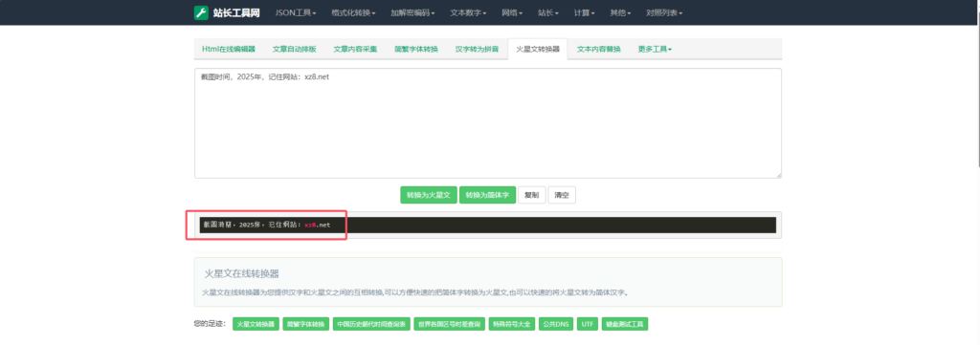Image resolution: width=980 pixels, height=345 pixels.
Task: Open the 公共DNS footprint tag
Action: (x=556, y=324)
